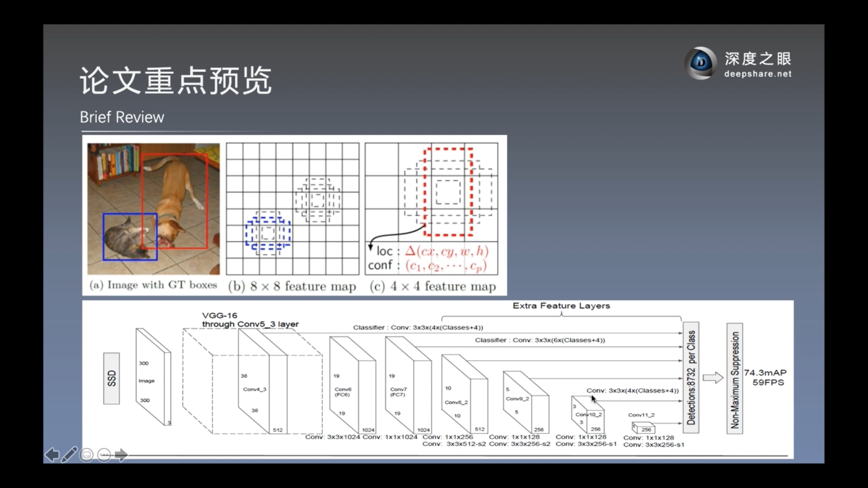Open the deepshare.net link text

click(758, 74)
